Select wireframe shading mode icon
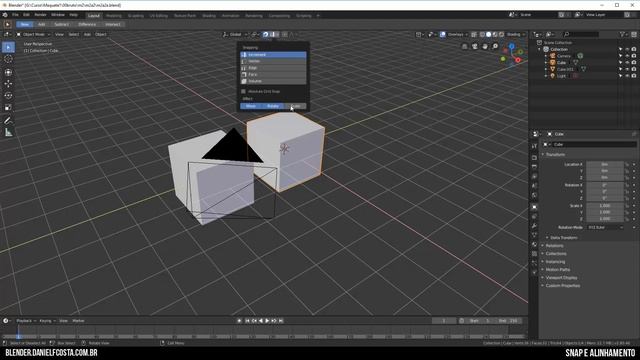640x360 pixels. coord(482,35)
